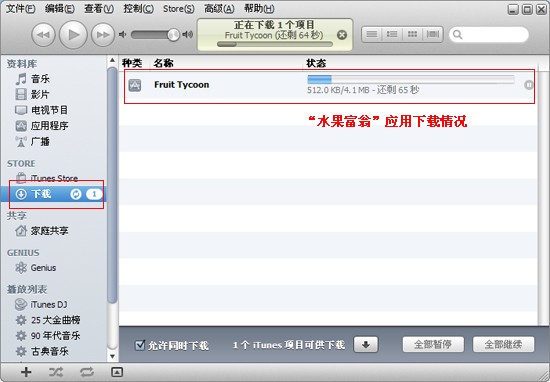
Task: Click the sidebar scroll down arrow
Action: (x=112, y=356)
